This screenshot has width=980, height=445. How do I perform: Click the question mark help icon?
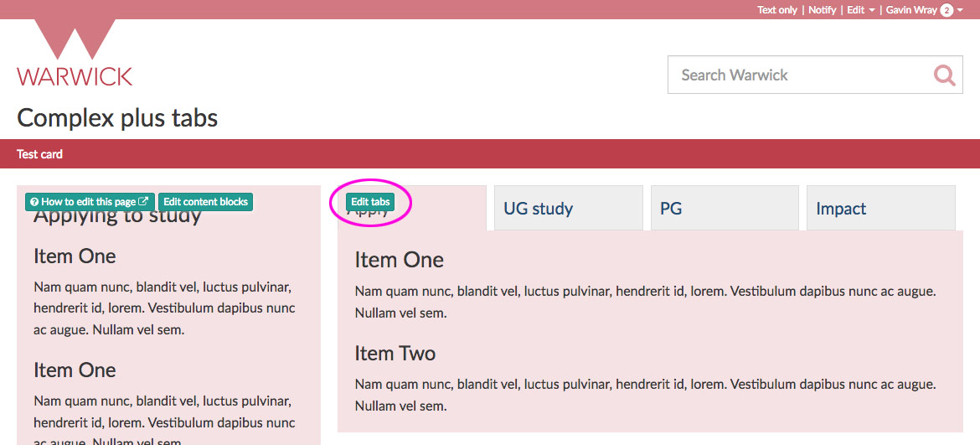(x=34, y=202)
